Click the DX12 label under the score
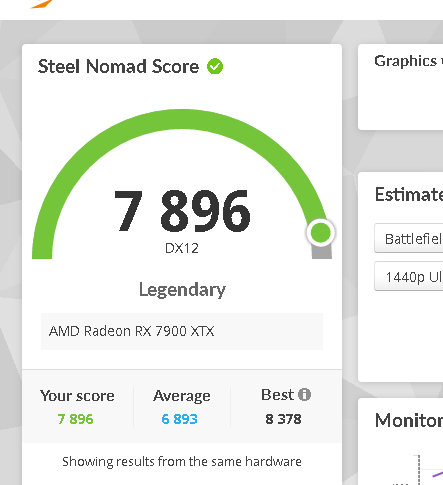Viewport: 443px width, 485px height. click(182, 248)
